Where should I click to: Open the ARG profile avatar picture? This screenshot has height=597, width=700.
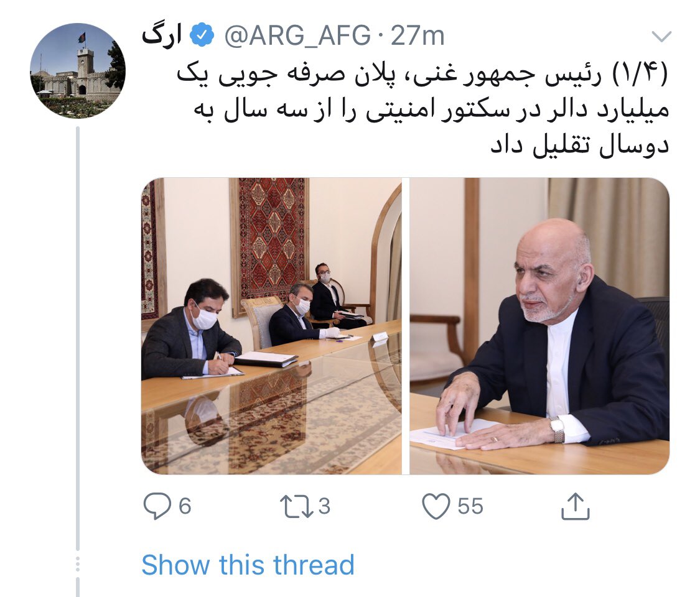click(x=78, y=71)
